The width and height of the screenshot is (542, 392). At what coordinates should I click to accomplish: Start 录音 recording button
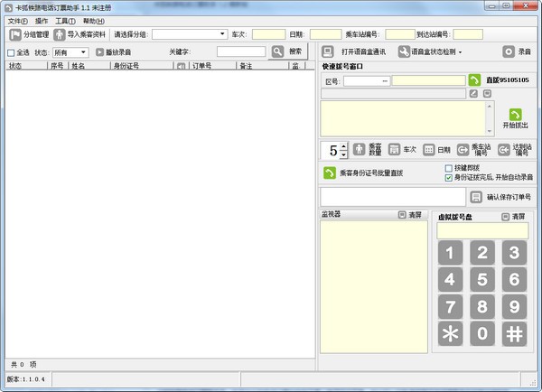[x=517, y=51]
